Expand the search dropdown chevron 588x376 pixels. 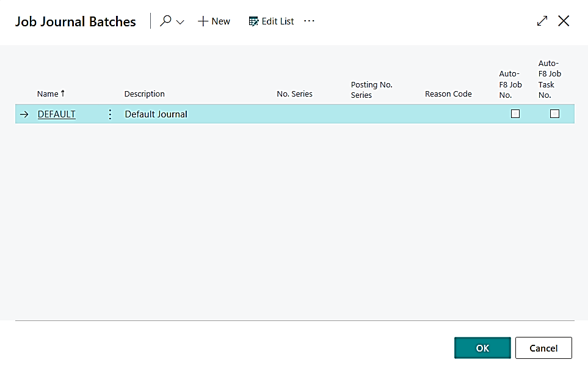180,22
